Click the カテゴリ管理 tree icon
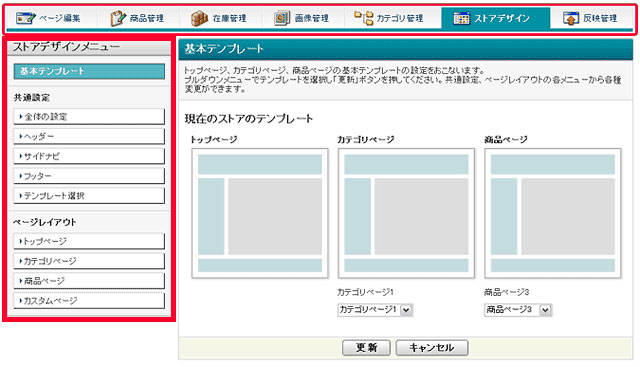 [x=364, y=18]
